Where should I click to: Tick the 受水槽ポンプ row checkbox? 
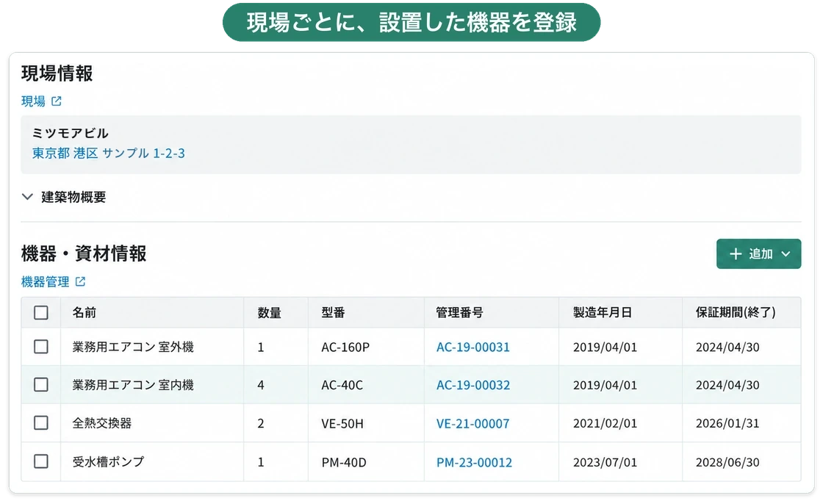click(x=41, y=461)
